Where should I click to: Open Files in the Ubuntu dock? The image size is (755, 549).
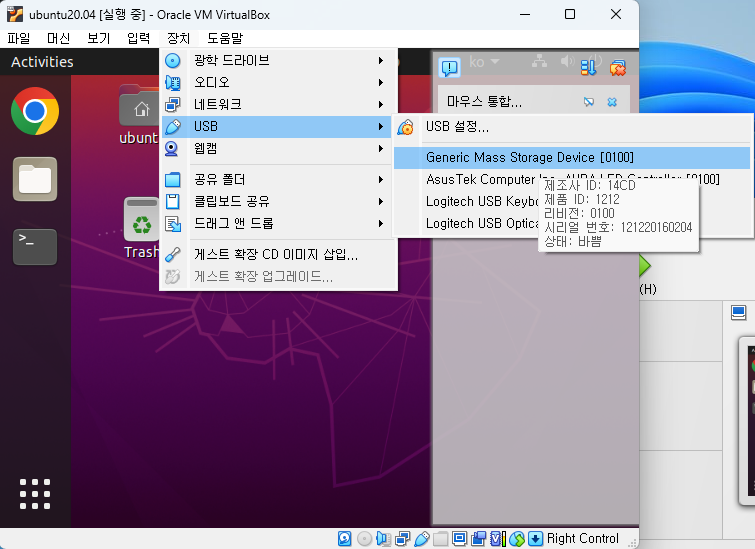[35, 179]
